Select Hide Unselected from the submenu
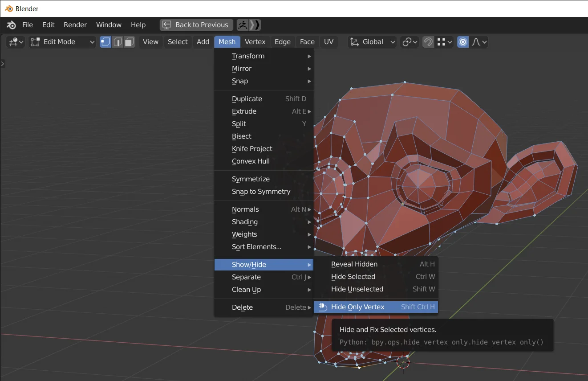Image resolution: width=588 pixels, height=381 pixels. (357, 289)
